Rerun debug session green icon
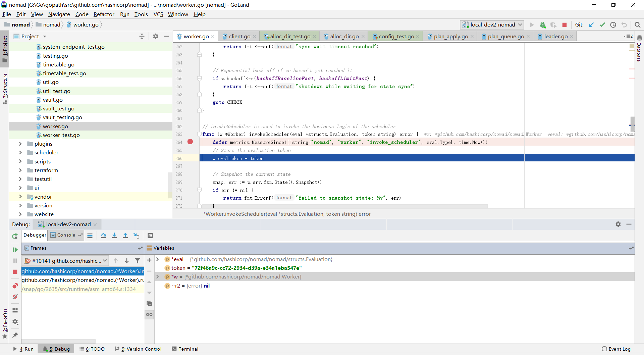This screenshot has height=355, width=644. click(x=15, y=236)
